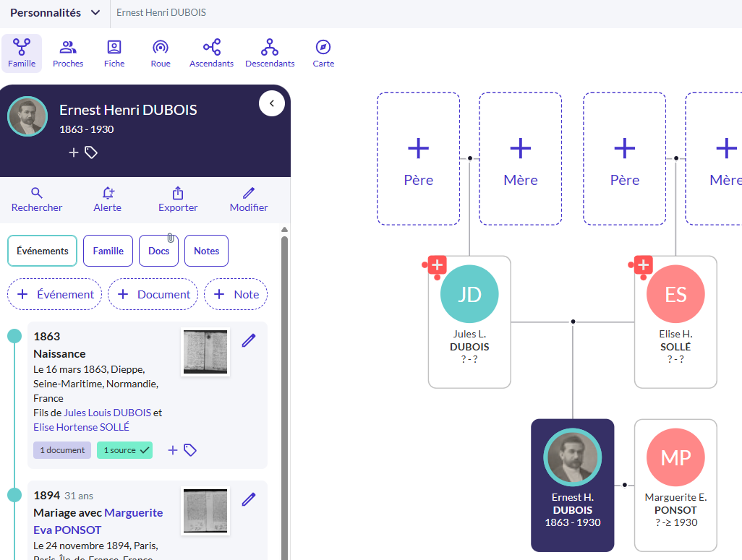This screenshot has width=742, height=560.
Task: Export Ernest Henri Dubois's data
Action: click(x=178, y=199)
